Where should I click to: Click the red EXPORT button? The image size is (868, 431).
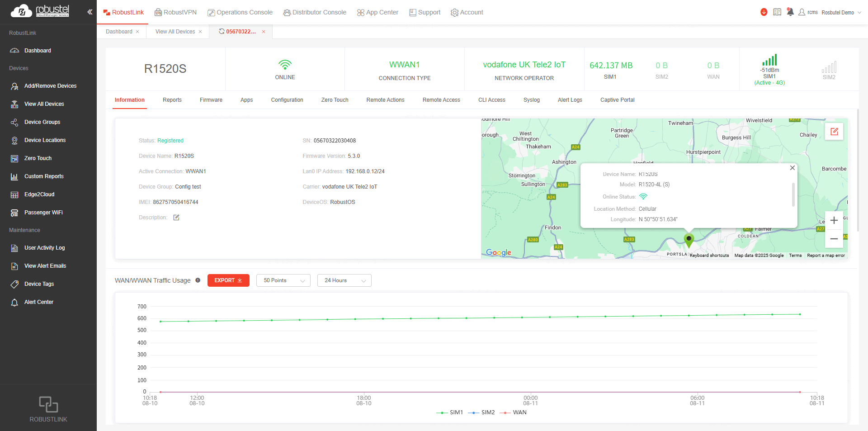click(228, 280)
